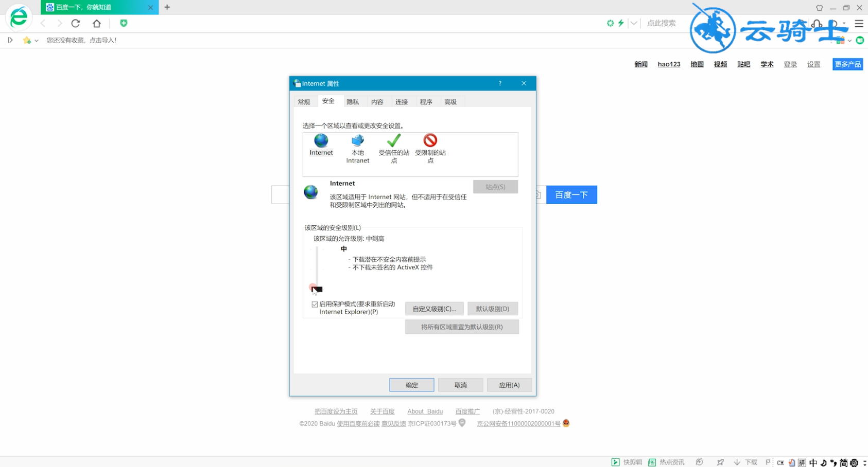Click the 默认级别(D) button

coord(493,309)
